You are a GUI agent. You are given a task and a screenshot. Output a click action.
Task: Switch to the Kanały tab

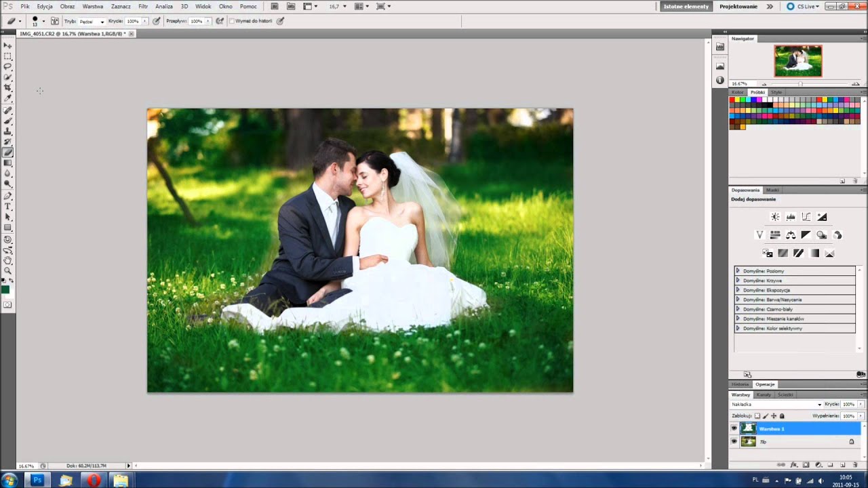[764, 394]
